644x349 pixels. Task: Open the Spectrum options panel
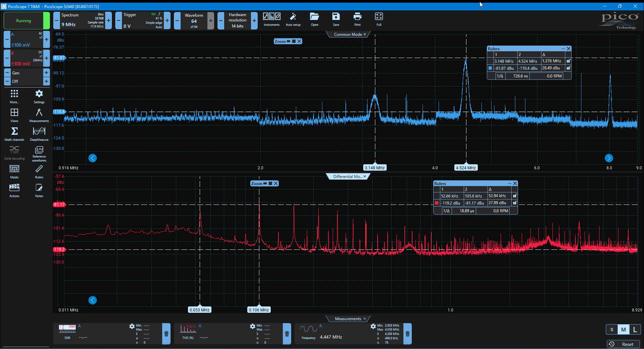click(x=83, y=21)
